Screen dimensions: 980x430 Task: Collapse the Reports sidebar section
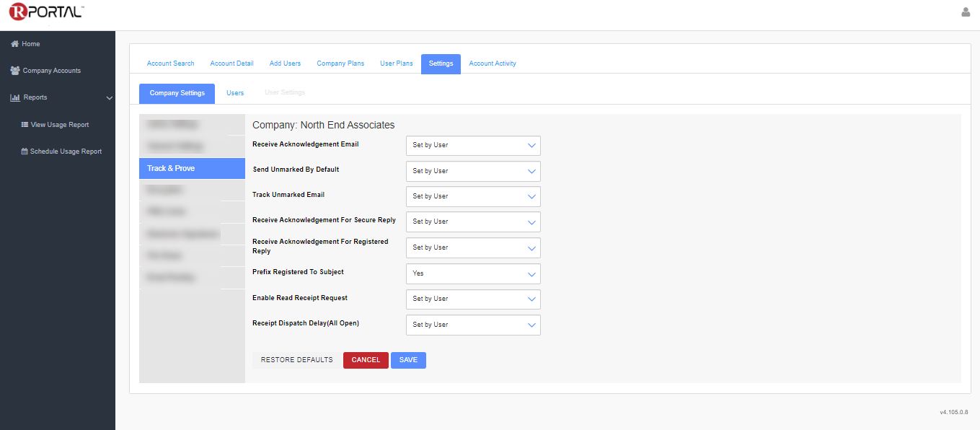point(109,98)
